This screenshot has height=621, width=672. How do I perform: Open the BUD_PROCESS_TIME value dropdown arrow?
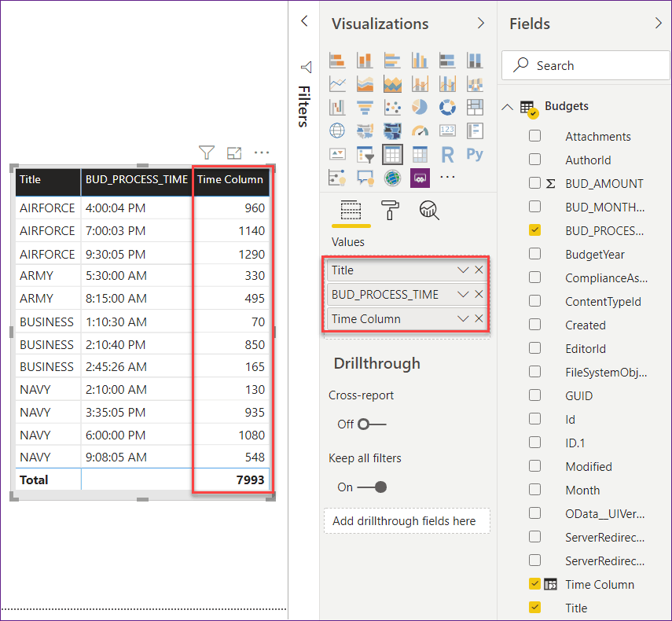[x=463, y=295]
